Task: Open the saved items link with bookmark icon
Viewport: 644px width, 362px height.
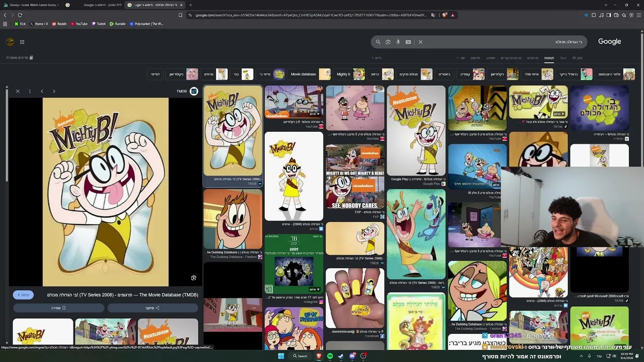Action: click(x=20, y=58)
